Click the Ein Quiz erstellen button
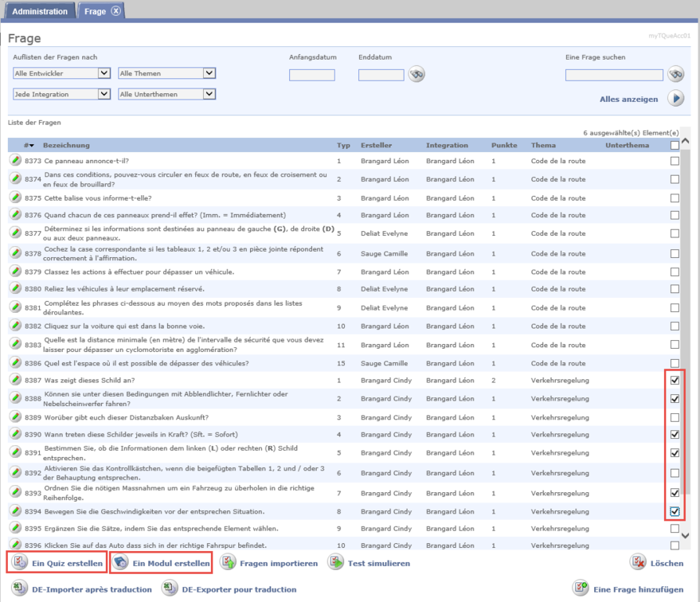Image resolution: width=700 pixels, height=602 pixels. pos(57,563)
